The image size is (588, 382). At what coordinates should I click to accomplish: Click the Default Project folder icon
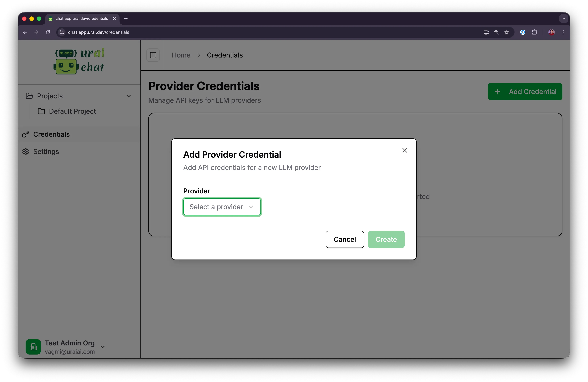(41, 111)
